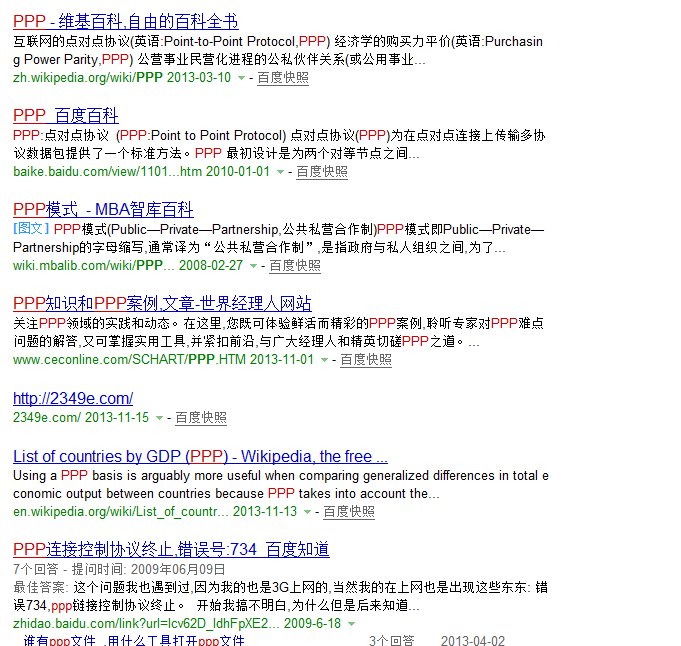
Task: Open List of countries by GDP (PPP) result
Action: pyautogui.click(x=200, y=456)
